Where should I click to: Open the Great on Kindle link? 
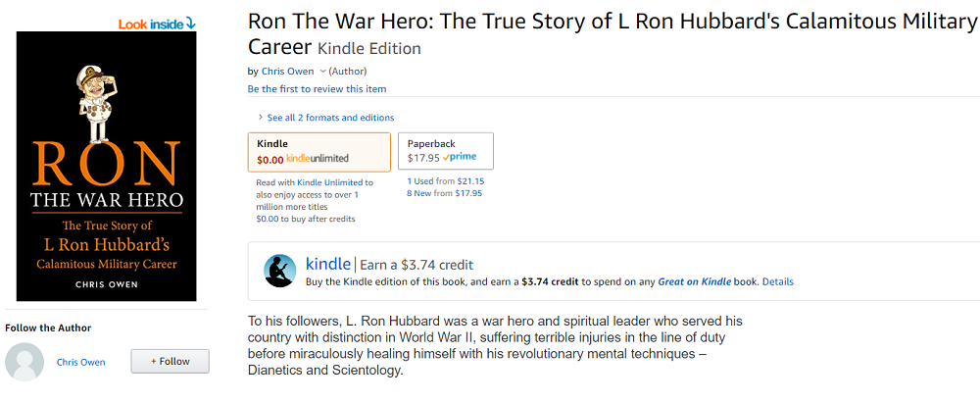(695, 281)
